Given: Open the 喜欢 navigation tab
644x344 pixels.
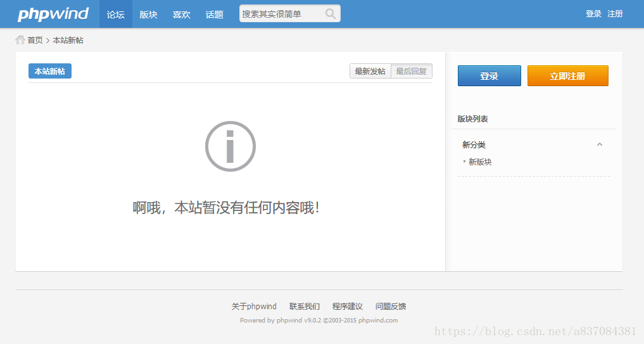Looking at the screenshot, I should point(181,14).
